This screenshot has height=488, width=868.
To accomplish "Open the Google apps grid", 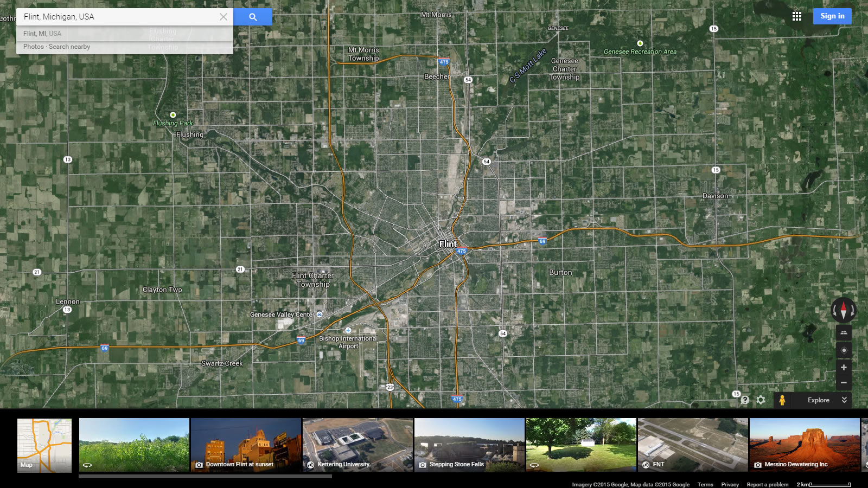I will (x=796, y=16).
